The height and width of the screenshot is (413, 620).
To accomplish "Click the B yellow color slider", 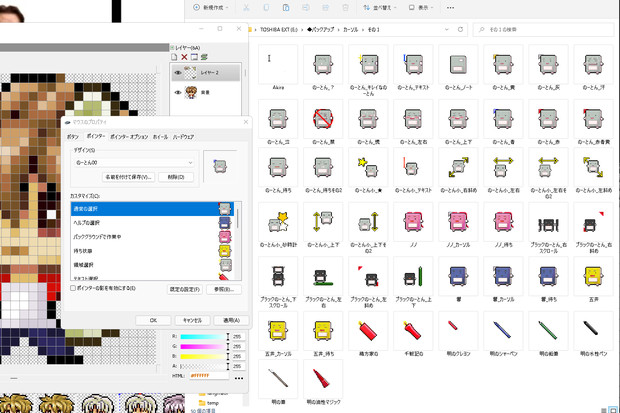I will click(204, 356).
